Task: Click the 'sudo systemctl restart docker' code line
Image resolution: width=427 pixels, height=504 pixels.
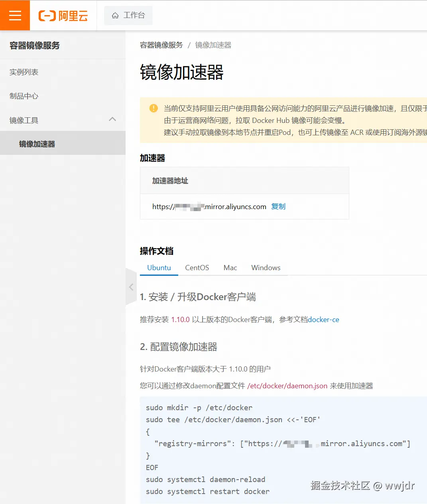Action: (x=208, y=492)
